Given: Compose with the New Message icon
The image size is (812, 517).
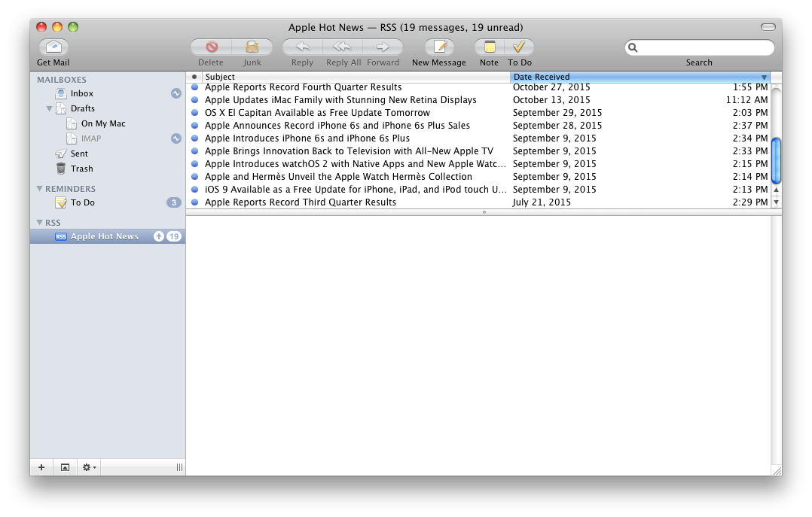Looking at the screenshot, I should (439, 47).
